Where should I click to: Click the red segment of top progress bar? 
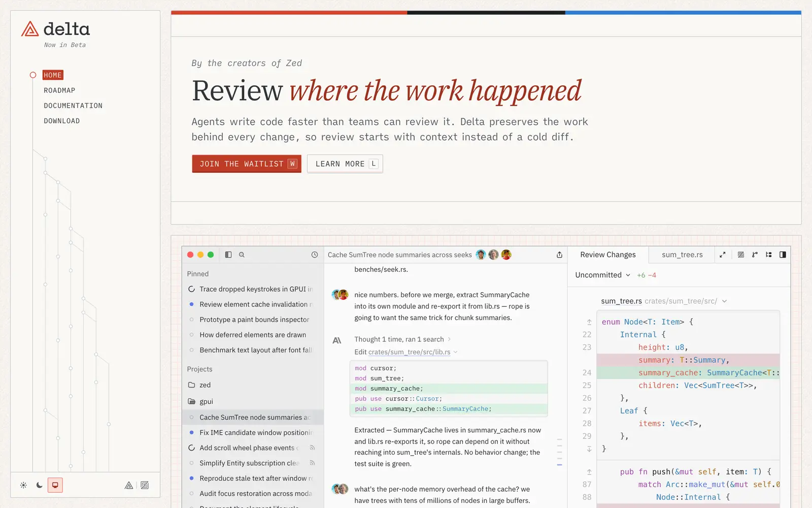(x=289, y=13)
